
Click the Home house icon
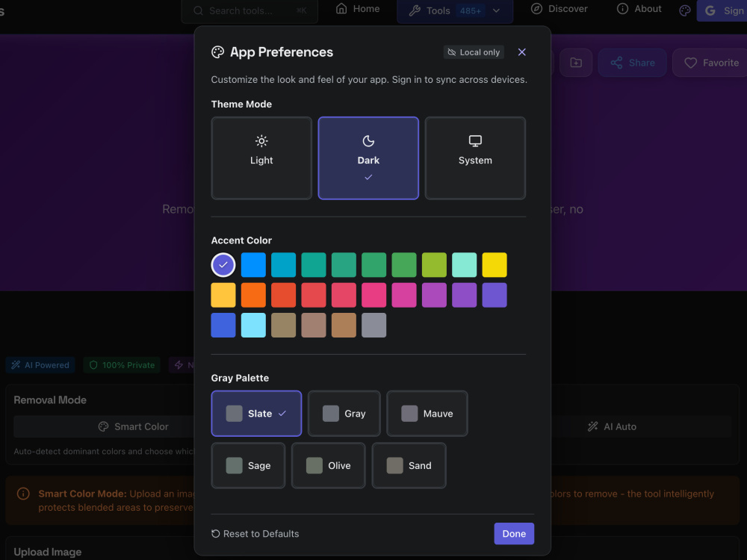tap(341, 8)
